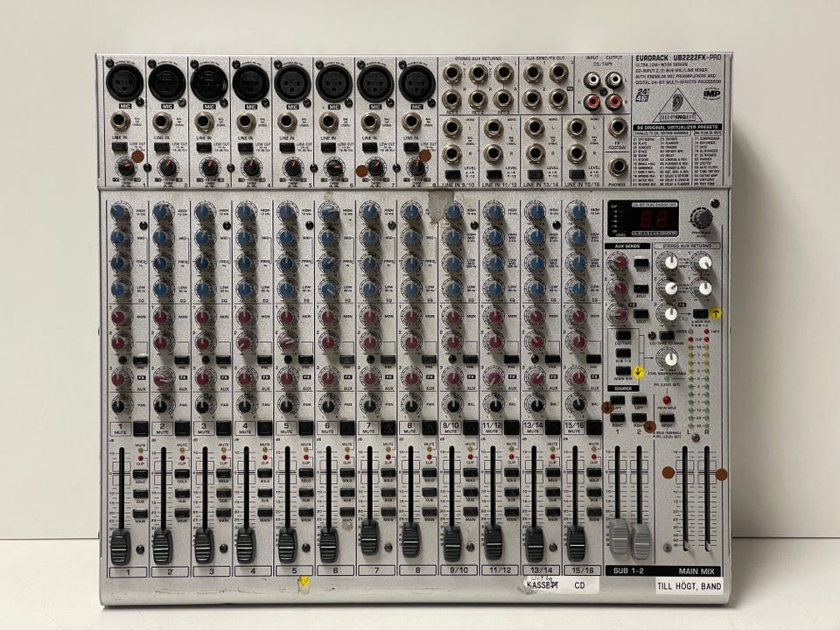The image size is (840, 630).
Task: Toggle the main button on channel 2
Action: click(182, 514)
